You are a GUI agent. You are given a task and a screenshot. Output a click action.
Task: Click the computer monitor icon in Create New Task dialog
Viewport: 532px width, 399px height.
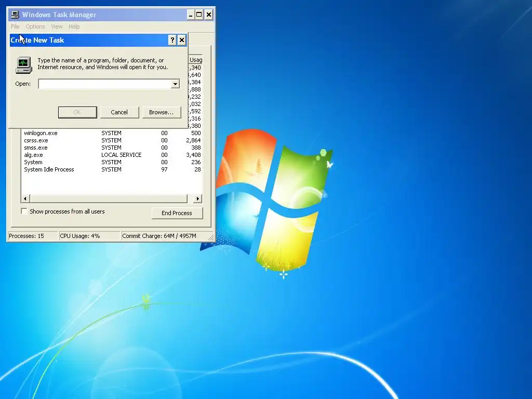pos(24,65)
